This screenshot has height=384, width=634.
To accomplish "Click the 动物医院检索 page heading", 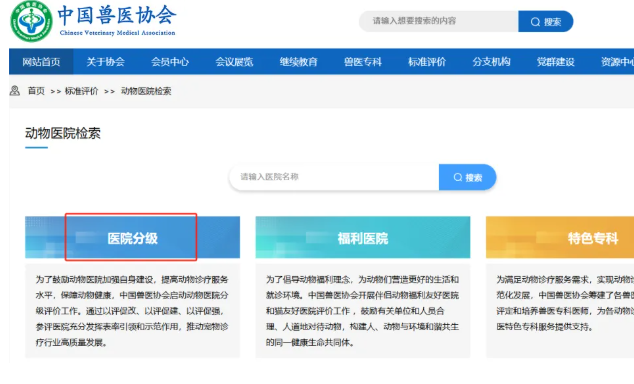I will 63,133.
